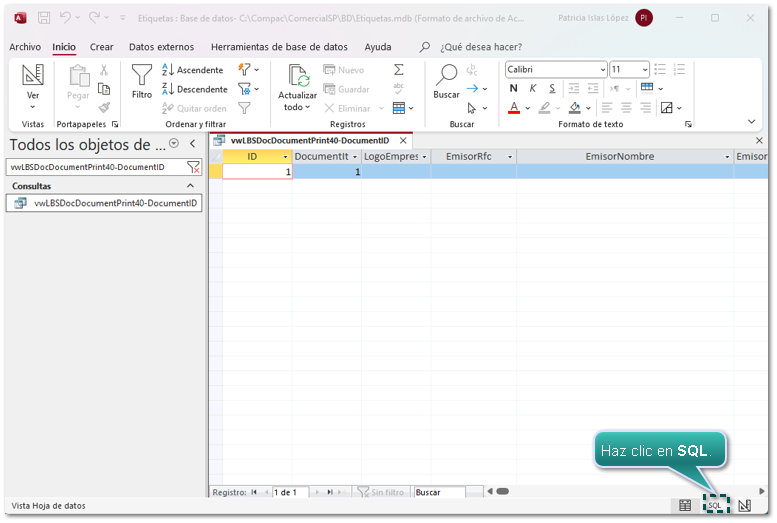Toggle italic (K) formatting
Screen dimensions: 777x523
[531, 89]
